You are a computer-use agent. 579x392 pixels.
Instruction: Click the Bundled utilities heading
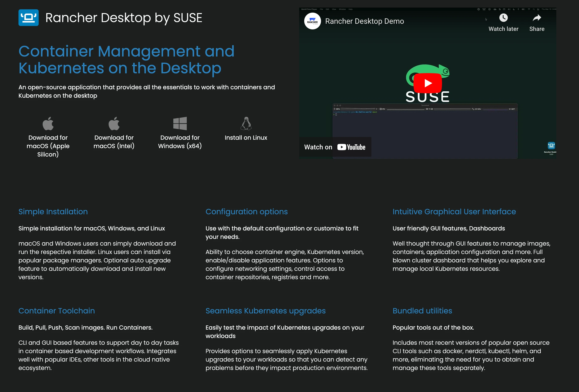422,311
